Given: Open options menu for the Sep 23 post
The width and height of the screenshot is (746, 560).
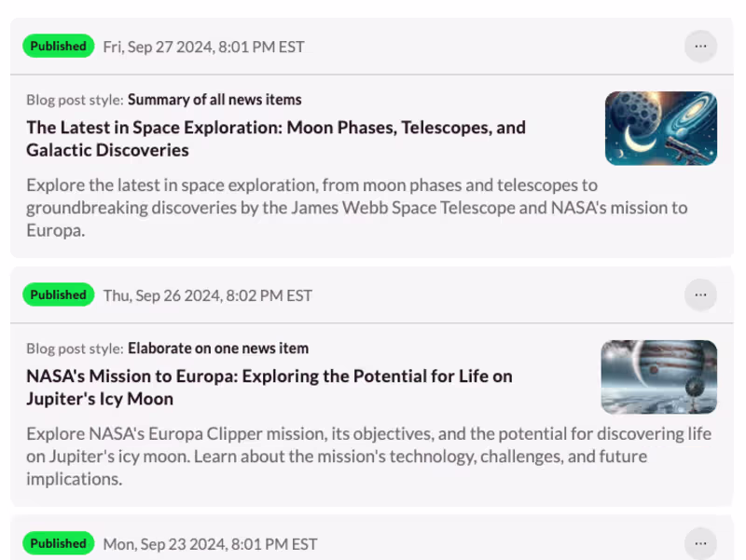Looking at the screenshot, I should pos(700,543).
